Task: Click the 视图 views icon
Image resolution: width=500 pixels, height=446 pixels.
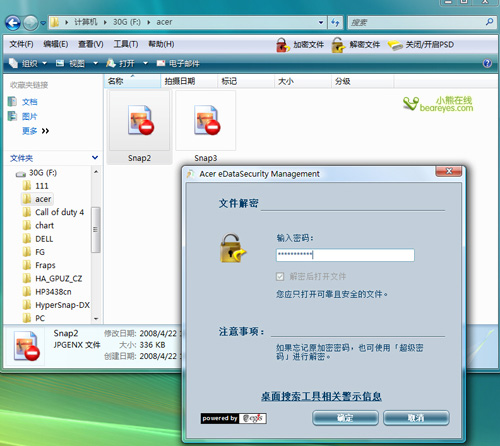Action: (x=60, y=63)
